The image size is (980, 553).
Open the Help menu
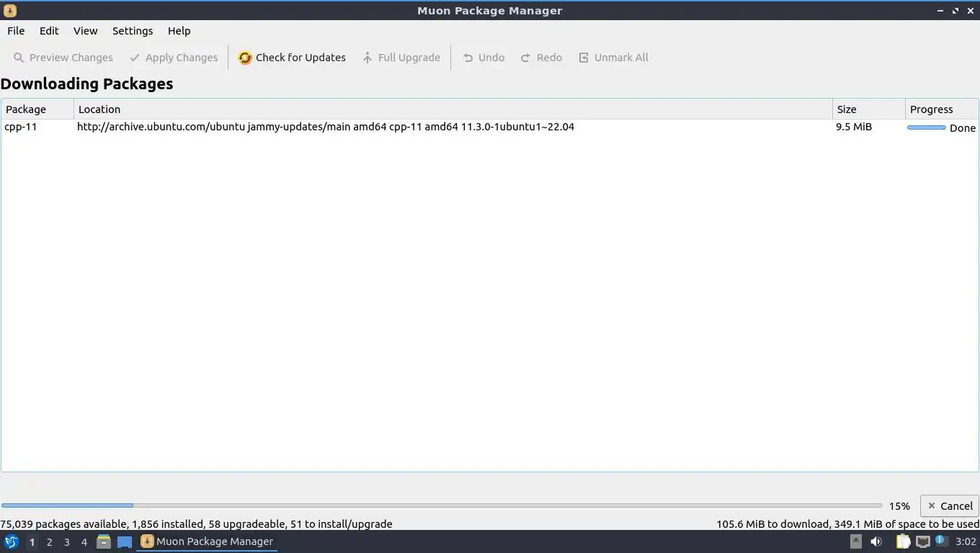[x=179, y=31]
